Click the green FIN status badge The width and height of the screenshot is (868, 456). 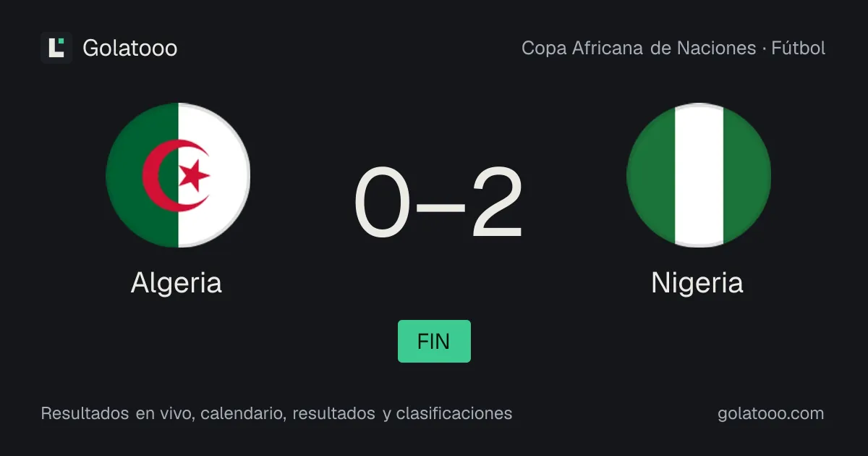[x=434, y=341]
